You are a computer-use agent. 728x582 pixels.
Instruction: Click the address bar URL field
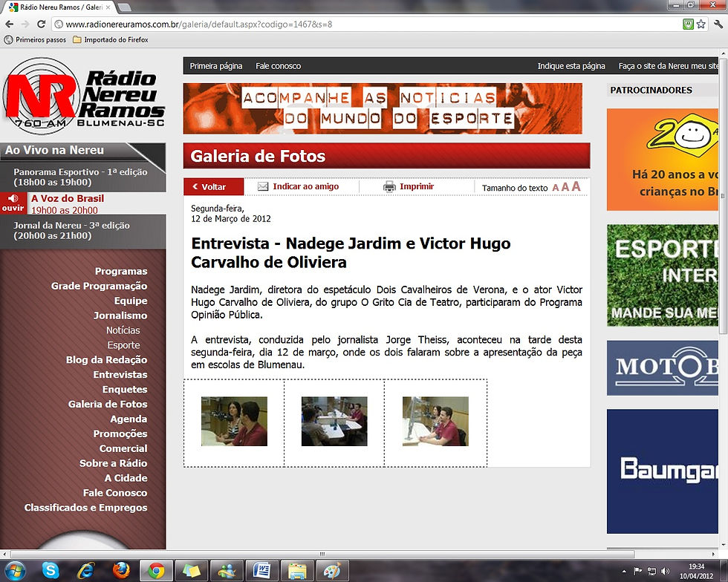(367, 24)
